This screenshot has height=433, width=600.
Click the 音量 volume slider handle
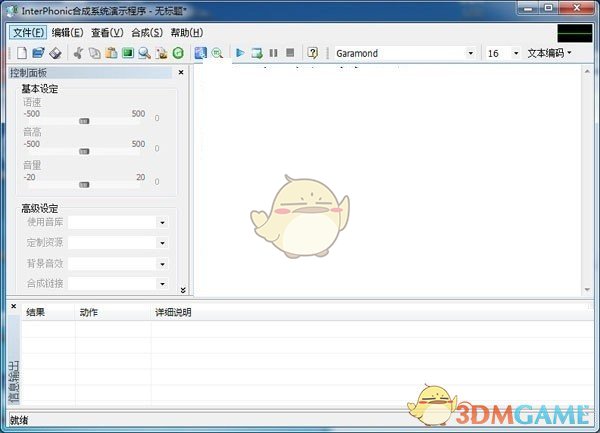(84, 185)
